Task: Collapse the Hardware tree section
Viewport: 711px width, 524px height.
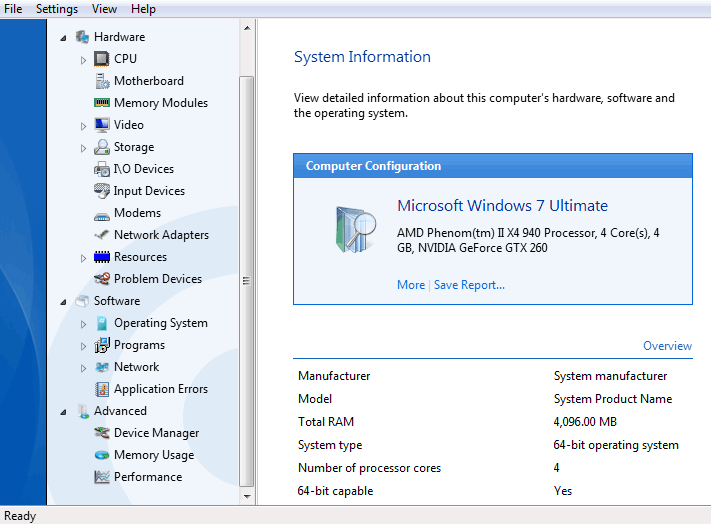Action: point(64,38)
